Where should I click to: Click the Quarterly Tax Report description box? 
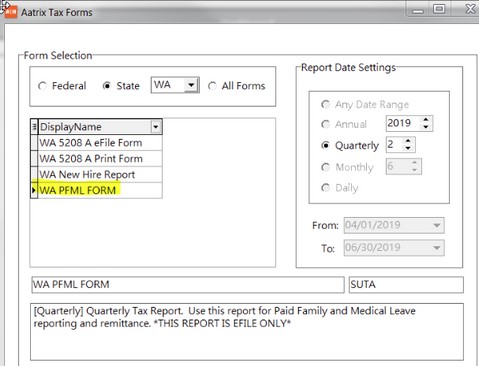click(x=247, y=332)
